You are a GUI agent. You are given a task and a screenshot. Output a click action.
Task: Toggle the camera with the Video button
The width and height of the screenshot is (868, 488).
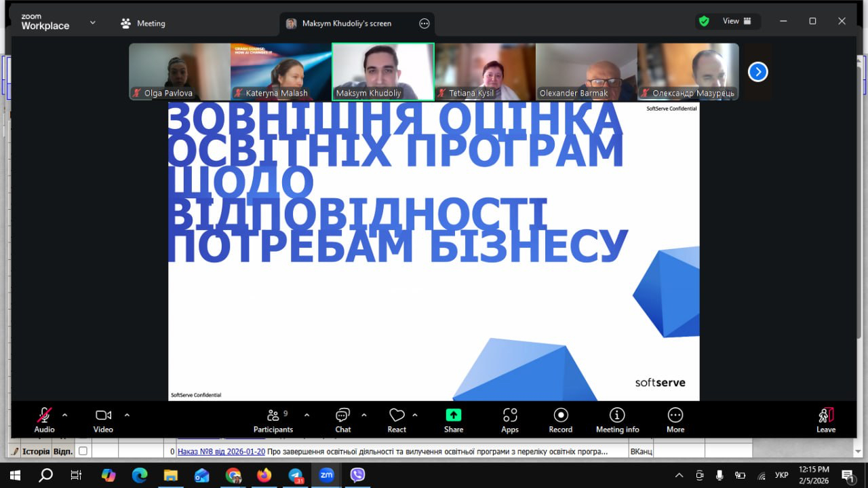(103, 419)
